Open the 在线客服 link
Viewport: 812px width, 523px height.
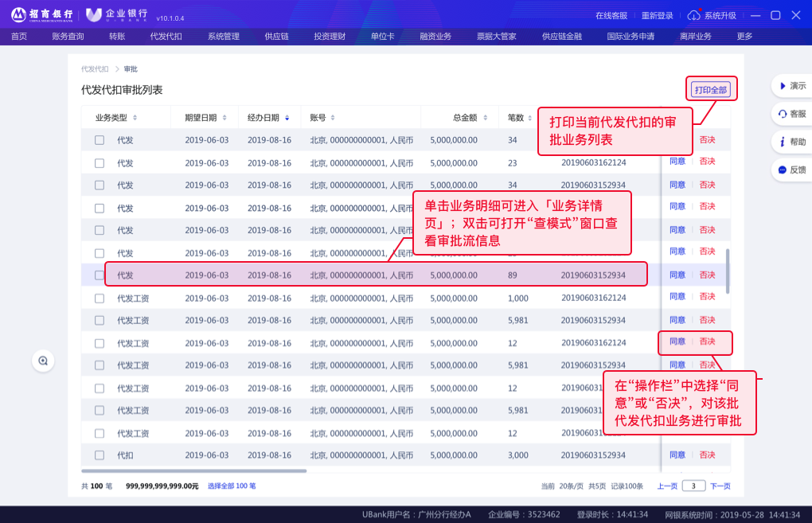611,16
